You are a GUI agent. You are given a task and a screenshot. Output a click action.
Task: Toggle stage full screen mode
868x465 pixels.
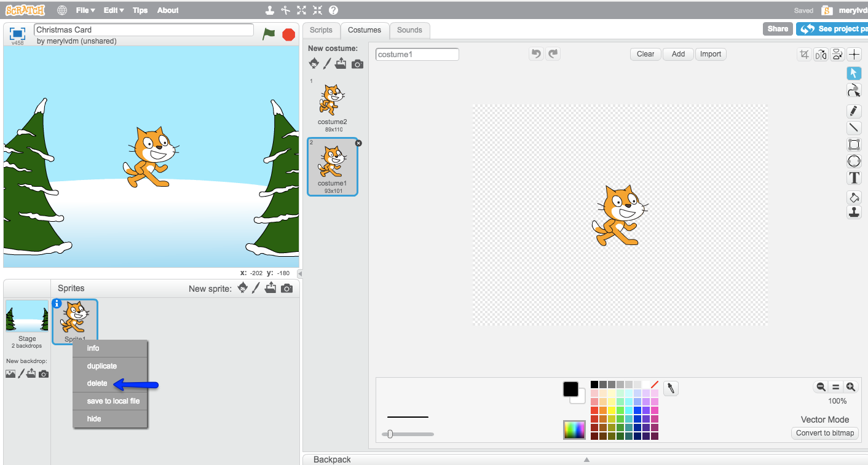point(18,33)
